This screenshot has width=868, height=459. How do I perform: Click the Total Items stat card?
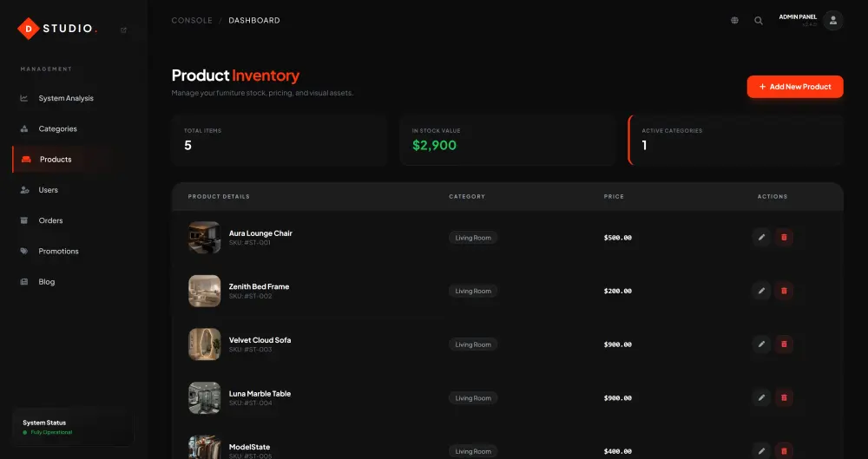pyautogui.click(x=279, y=140)
